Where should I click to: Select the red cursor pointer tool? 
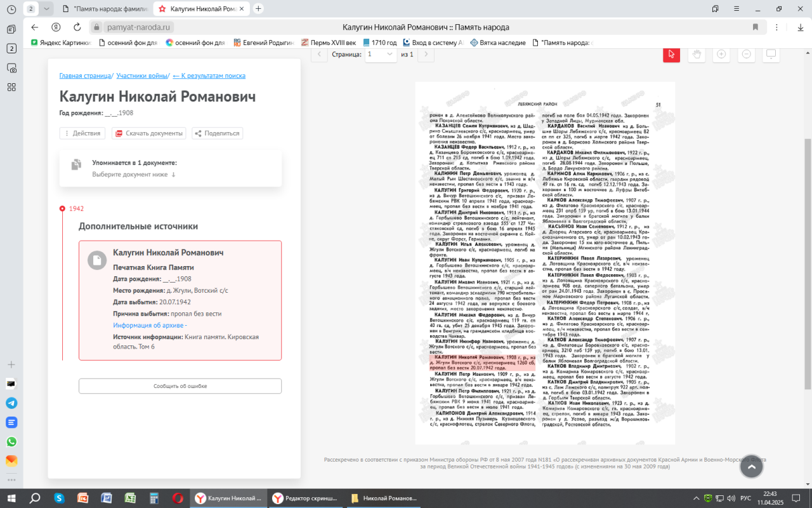click(671, 55)
